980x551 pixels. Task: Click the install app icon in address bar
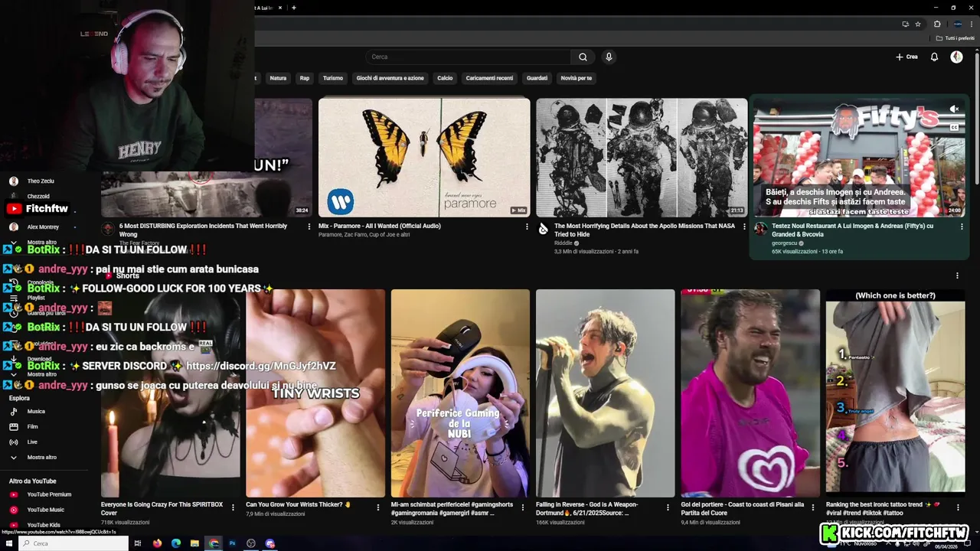pyautogui.click(x=905, y=24)
